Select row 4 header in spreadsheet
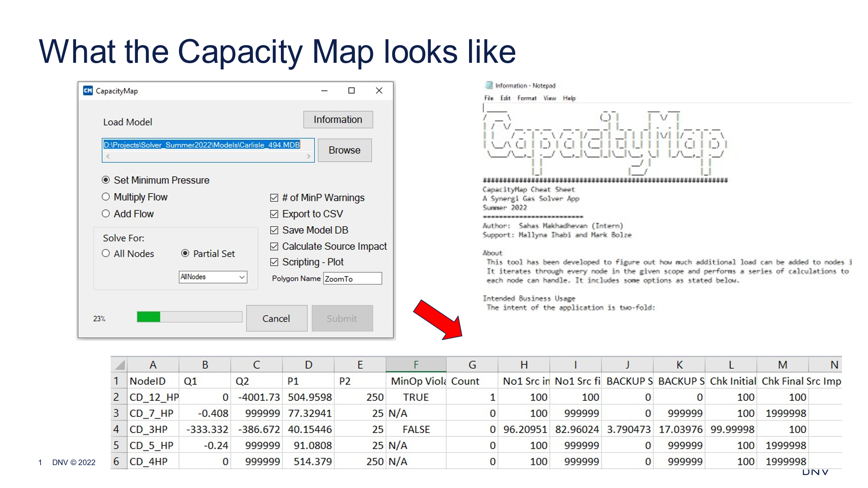868x488 pixels. [119, 429]
